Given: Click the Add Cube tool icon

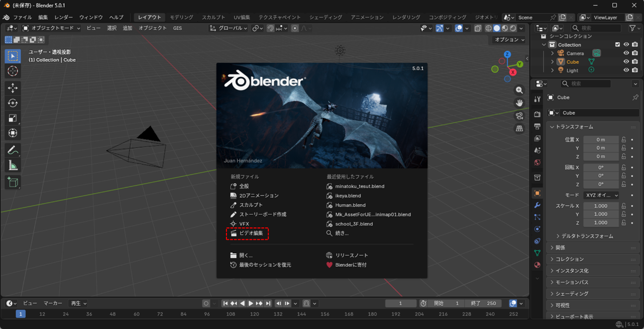Looking at the screenshot, I should [13, 182].
